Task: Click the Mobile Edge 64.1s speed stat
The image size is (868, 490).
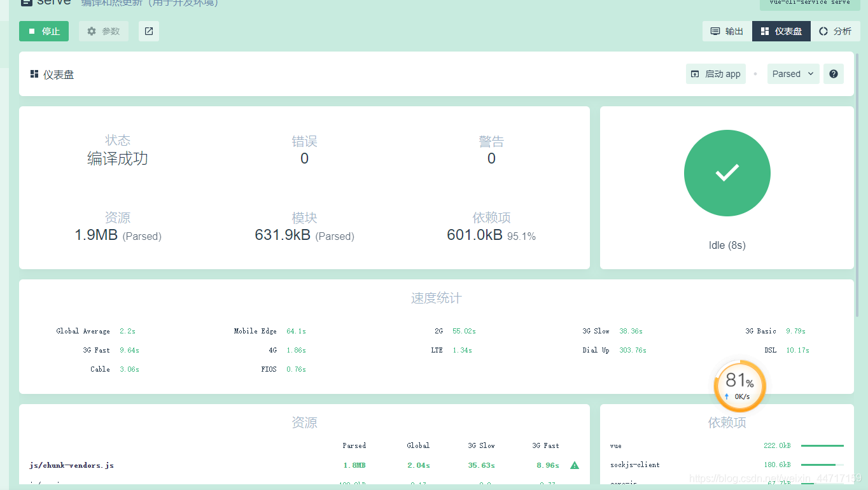Action: click(x=270, y=331)
